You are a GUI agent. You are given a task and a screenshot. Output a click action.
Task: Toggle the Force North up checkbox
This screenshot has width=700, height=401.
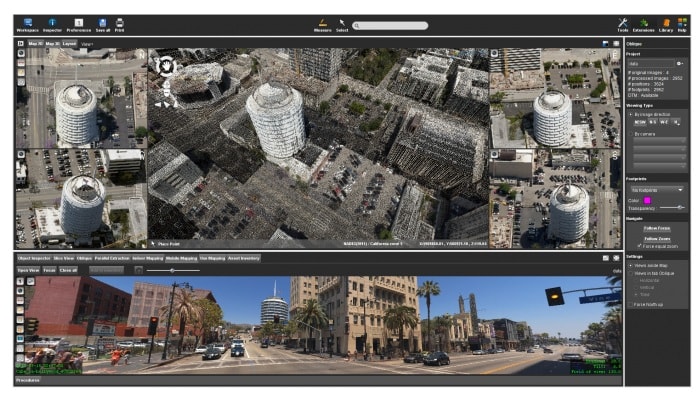point(631,305)
